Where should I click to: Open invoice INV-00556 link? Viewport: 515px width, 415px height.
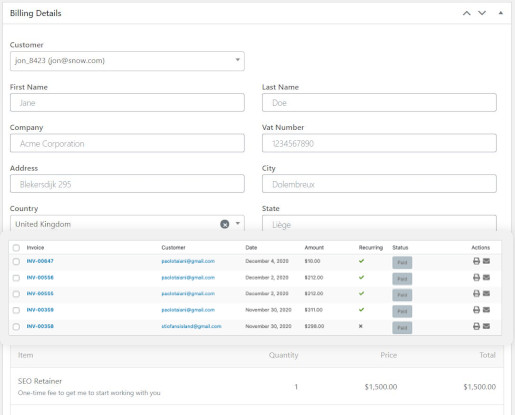[x=40, y=277]
